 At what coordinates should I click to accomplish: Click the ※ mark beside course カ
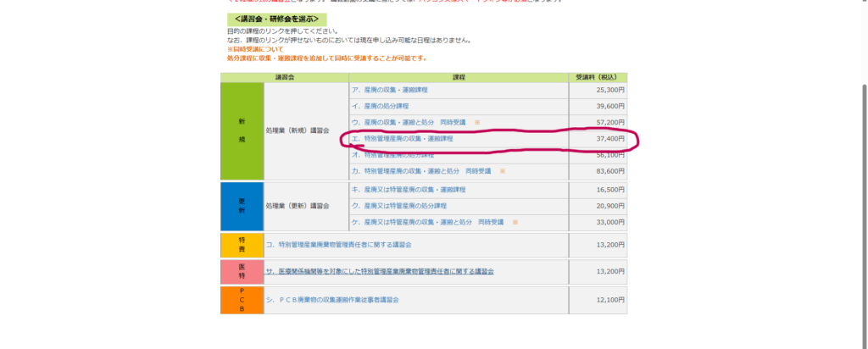[503, 171]
